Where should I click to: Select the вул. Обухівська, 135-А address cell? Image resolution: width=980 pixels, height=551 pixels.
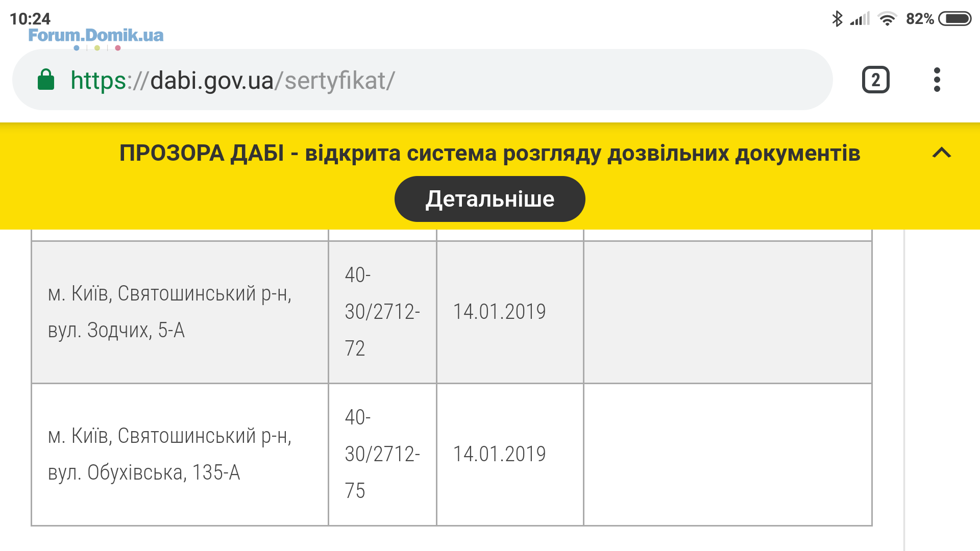180,455
